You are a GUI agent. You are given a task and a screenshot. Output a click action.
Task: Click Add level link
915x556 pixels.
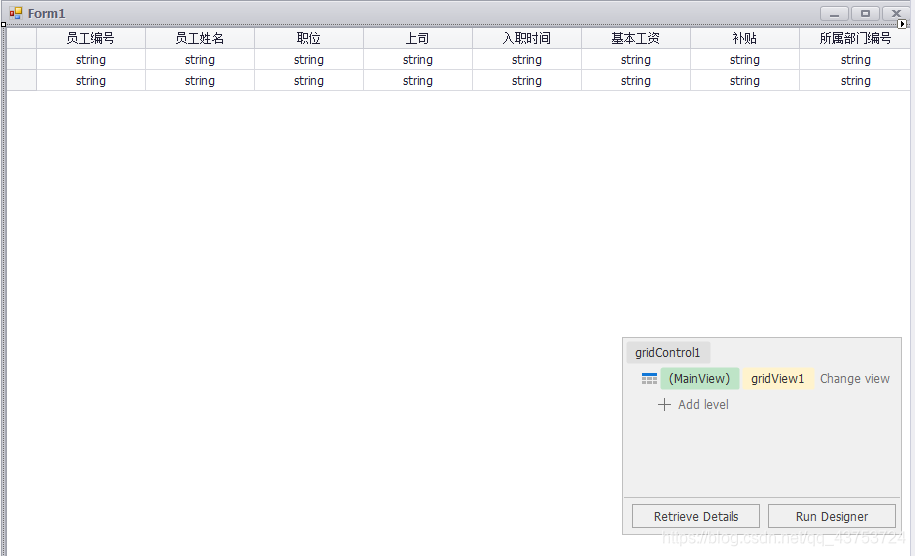(703, 405)
